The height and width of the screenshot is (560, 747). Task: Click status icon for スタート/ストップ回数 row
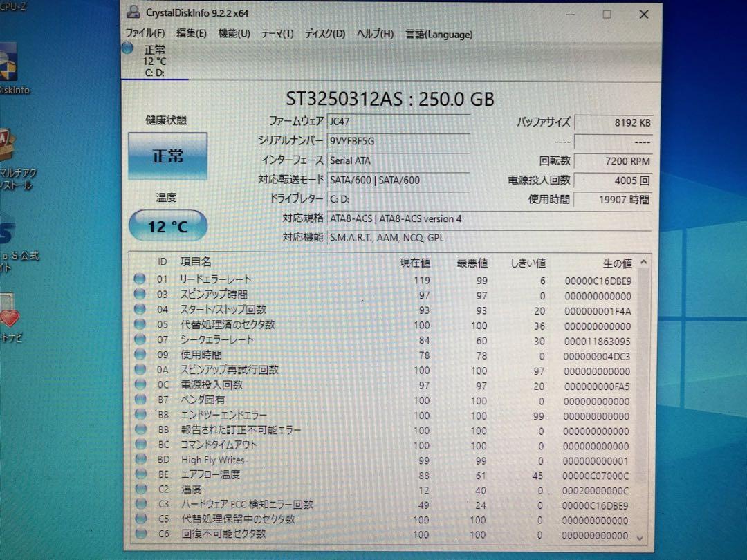pos(140,309)
